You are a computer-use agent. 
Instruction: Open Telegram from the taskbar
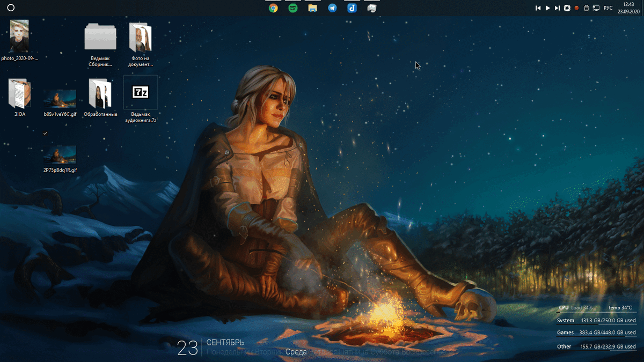point(332,8)
